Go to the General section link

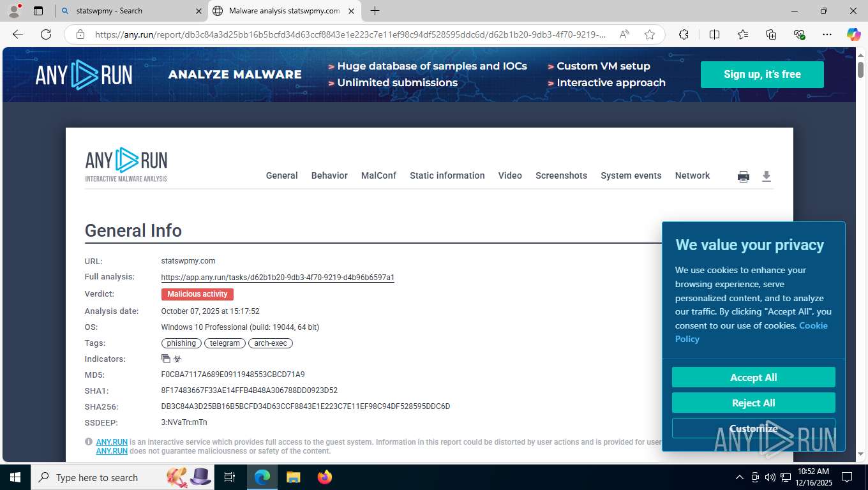tap(281, 175)
